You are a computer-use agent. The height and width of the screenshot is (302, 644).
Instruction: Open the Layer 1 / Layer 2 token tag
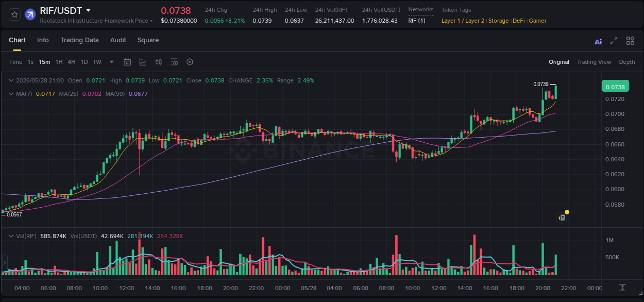(463, 21)
